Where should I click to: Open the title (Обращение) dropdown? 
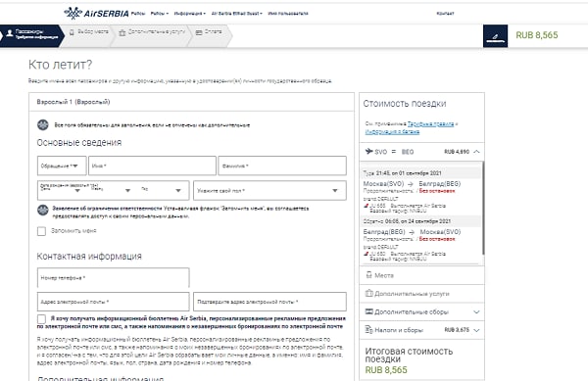[62, 166]
